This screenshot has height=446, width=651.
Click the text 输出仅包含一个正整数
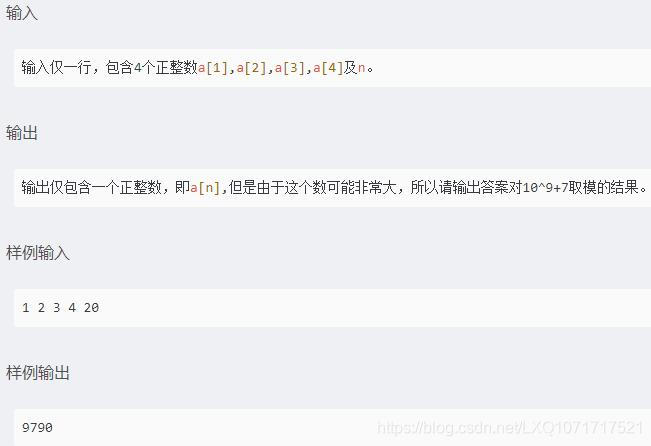tap(91, 187)
